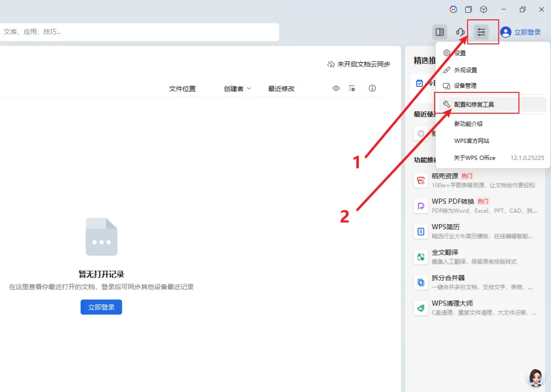The width and height of the screenshot is (551, 392).
Task: Click 未开启文档云同步 link
Action: 364,64
